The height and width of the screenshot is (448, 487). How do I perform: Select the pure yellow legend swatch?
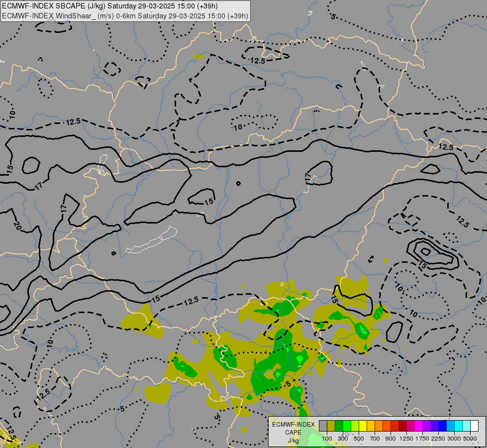363,426
